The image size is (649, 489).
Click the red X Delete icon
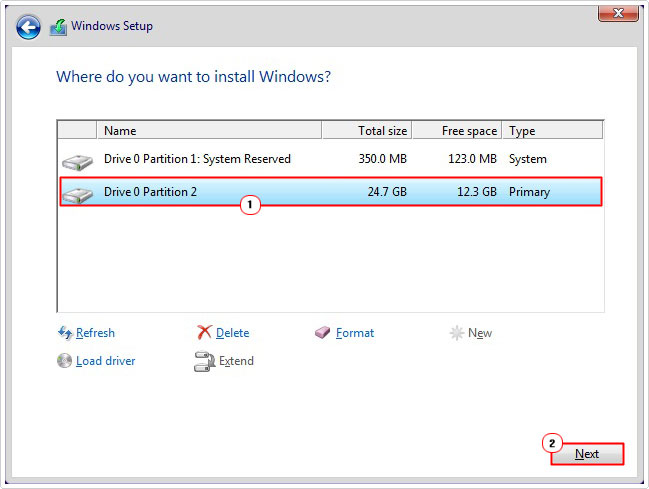(204, 332)
